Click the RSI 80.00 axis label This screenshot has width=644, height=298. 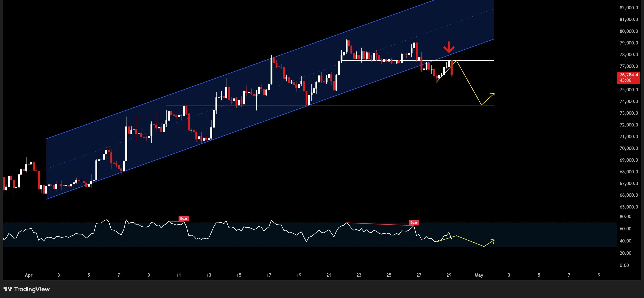[x=625, y=216]
